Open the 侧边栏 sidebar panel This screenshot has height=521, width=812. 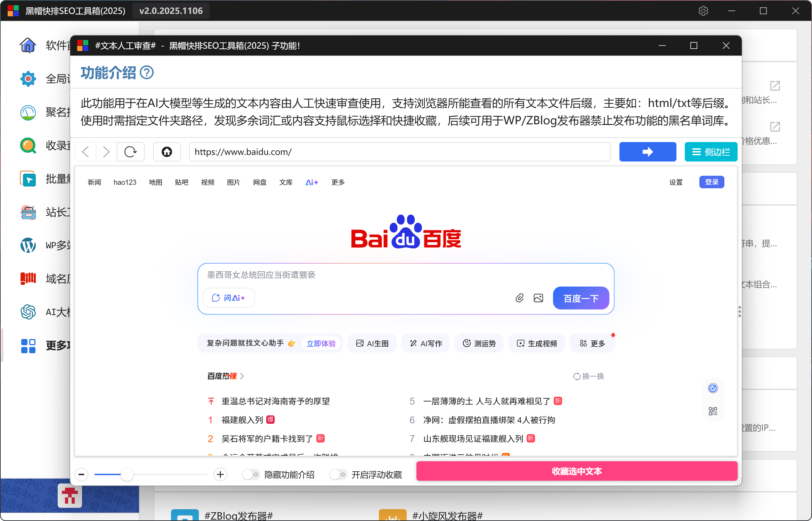[711, 152]
